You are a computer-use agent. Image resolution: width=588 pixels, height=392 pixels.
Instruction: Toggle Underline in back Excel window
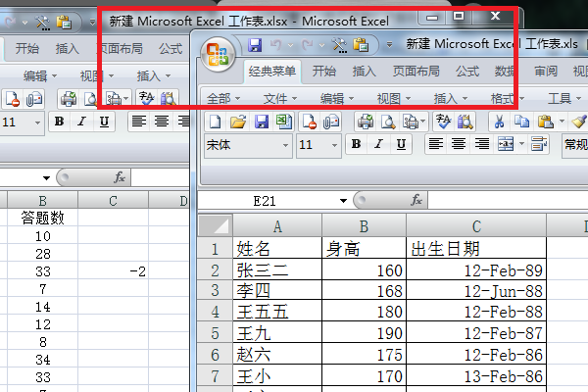tap(104, 122)
